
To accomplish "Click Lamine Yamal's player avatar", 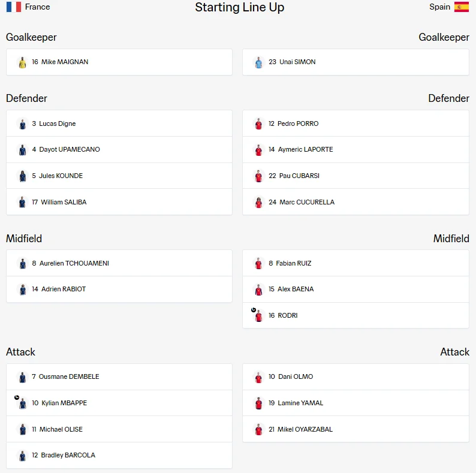I will tap(258, 403).
